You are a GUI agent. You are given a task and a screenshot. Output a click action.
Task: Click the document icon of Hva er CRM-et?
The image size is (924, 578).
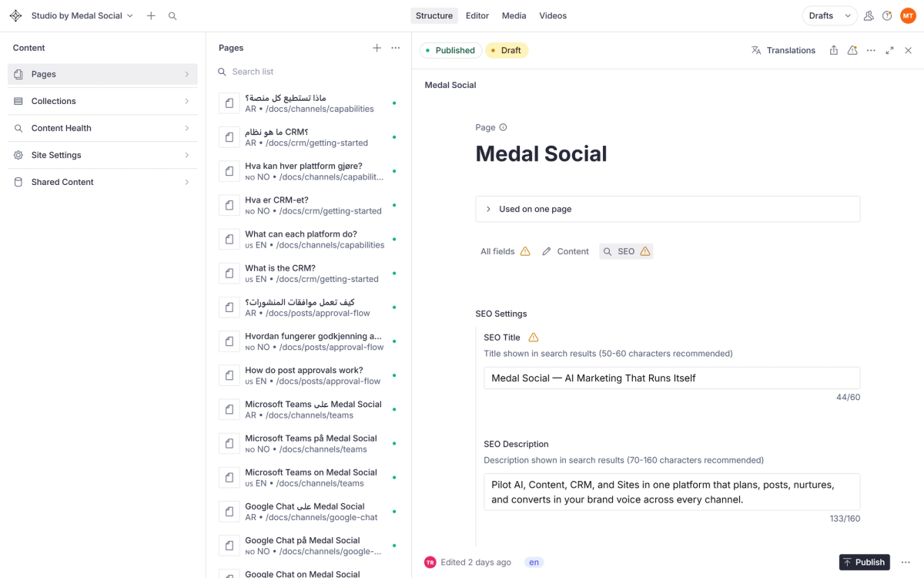click(229, 205)
